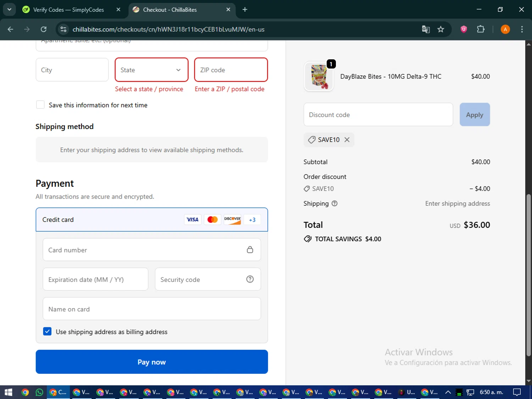Viewport: 532px width, 399px height.
Task: Click the City input field
Action: (72, 70)
